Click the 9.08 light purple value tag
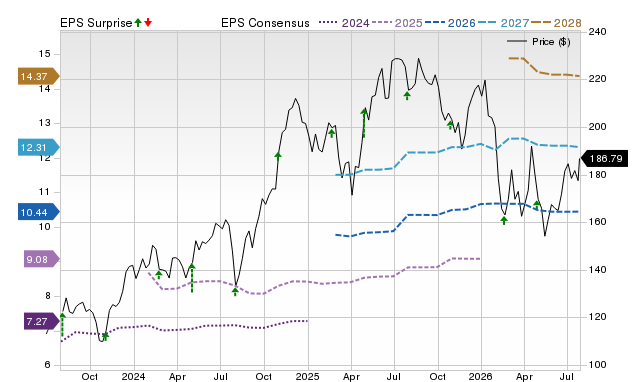Viewport: 640px width, 382px height. pos(42,259)
